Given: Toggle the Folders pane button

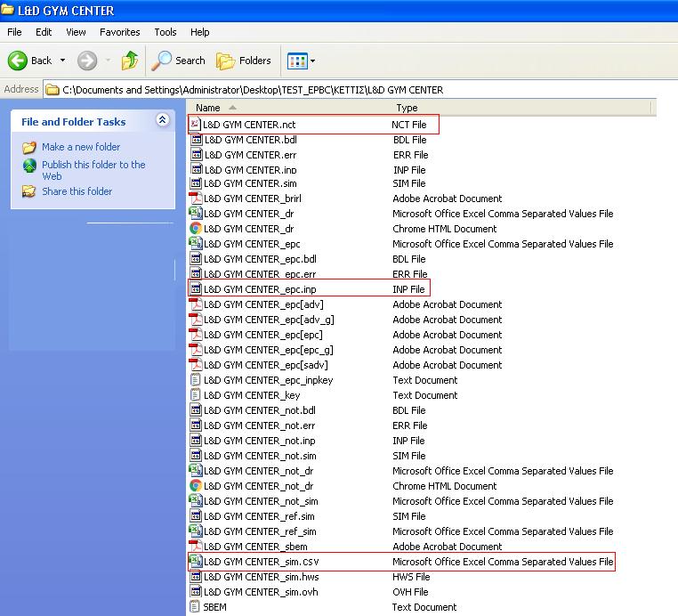Looking at the screenshot, I should tap(244, 61).
